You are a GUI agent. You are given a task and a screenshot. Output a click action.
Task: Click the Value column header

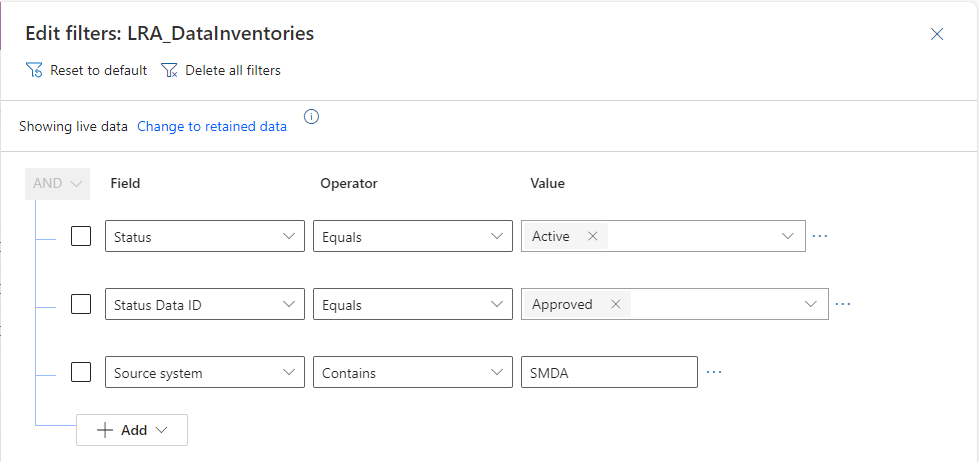[548, 184]
